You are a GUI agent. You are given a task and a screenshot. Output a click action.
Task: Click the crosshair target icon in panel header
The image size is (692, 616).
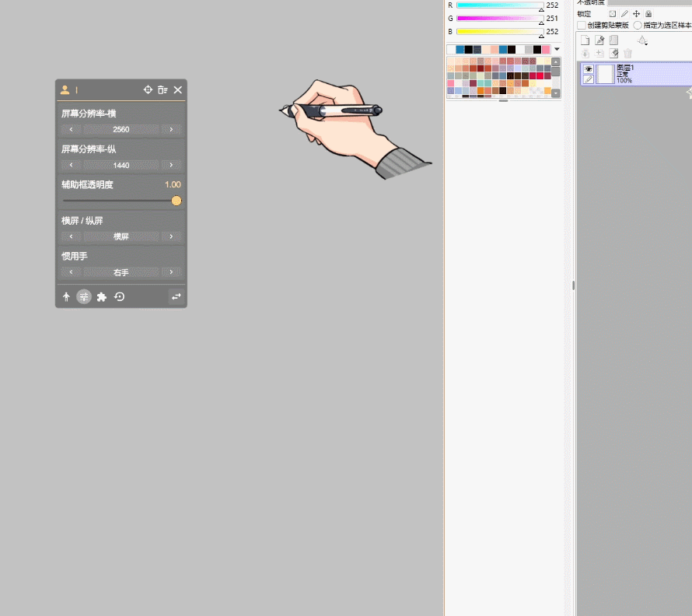(x=148, y=89)
